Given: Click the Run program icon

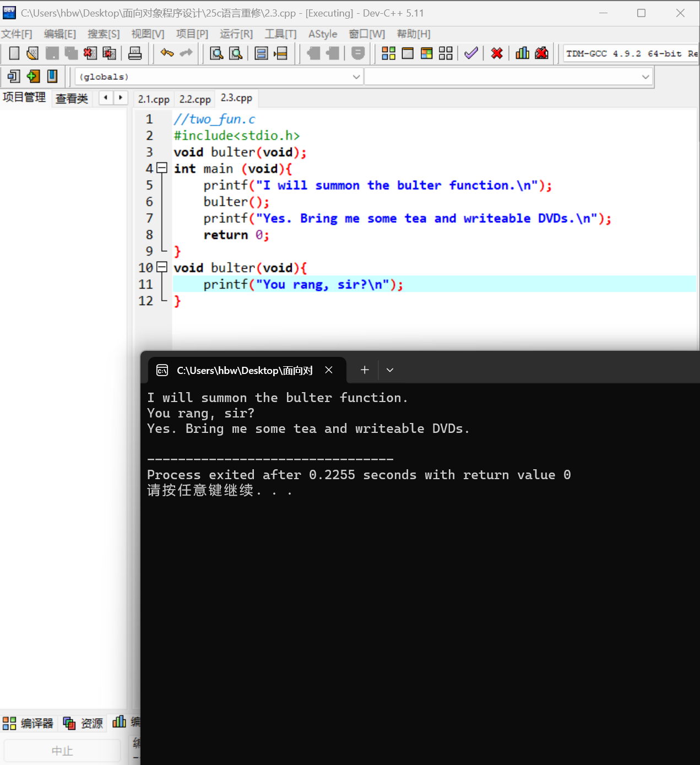Looking at the screenshot, I should 408,53.
